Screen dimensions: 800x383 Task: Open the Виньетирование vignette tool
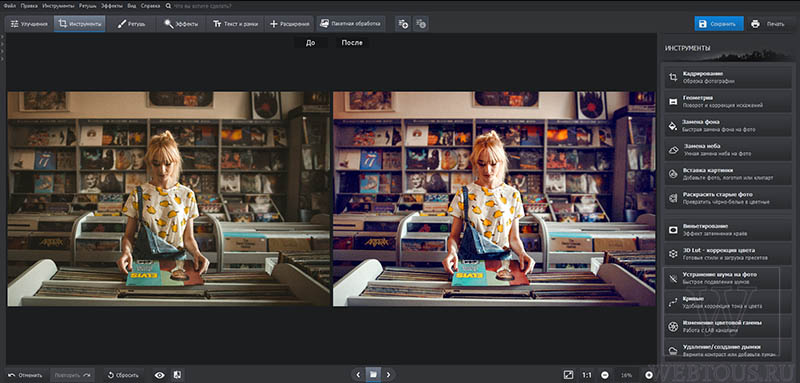click(x=728, y=229)
